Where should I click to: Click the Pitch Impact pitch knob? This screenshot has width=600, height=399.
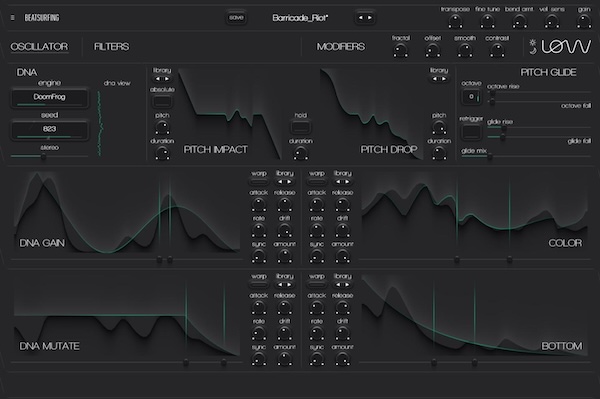point(162,127)
